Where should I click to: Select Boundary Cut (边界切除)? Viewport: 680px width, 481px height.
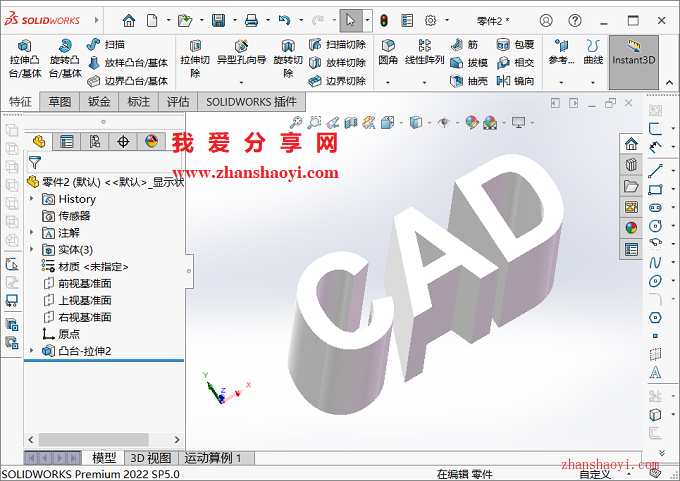pos(337,81)
